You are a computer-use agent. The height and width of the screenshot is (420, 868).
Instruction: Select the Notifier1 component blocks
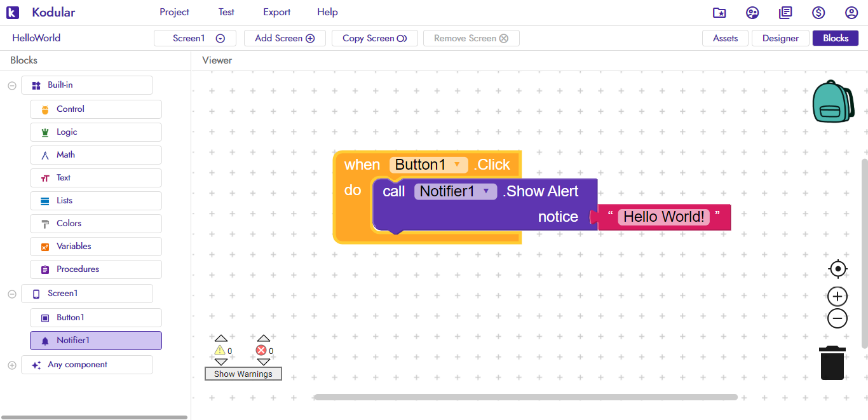pyautogui.click(x=96, y=341)
